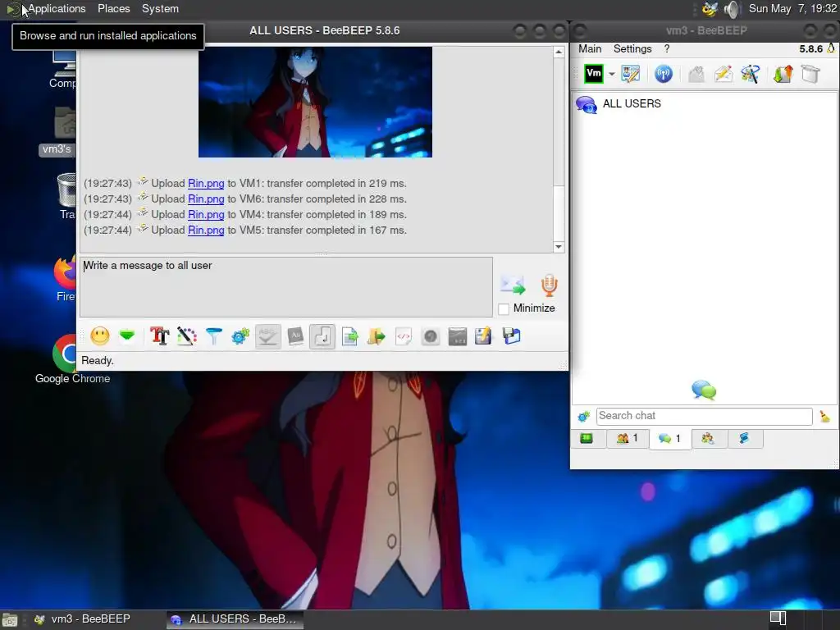Open the Settings menu in vm3 window
Screen dimensions: 840x630
pos(632,48)
